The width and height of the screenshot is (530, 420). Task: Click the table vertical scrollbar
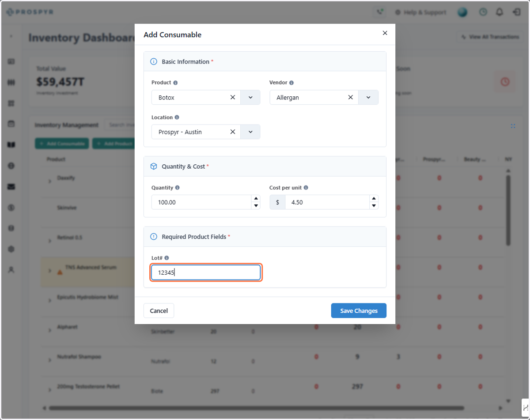(x=508, y=210)
